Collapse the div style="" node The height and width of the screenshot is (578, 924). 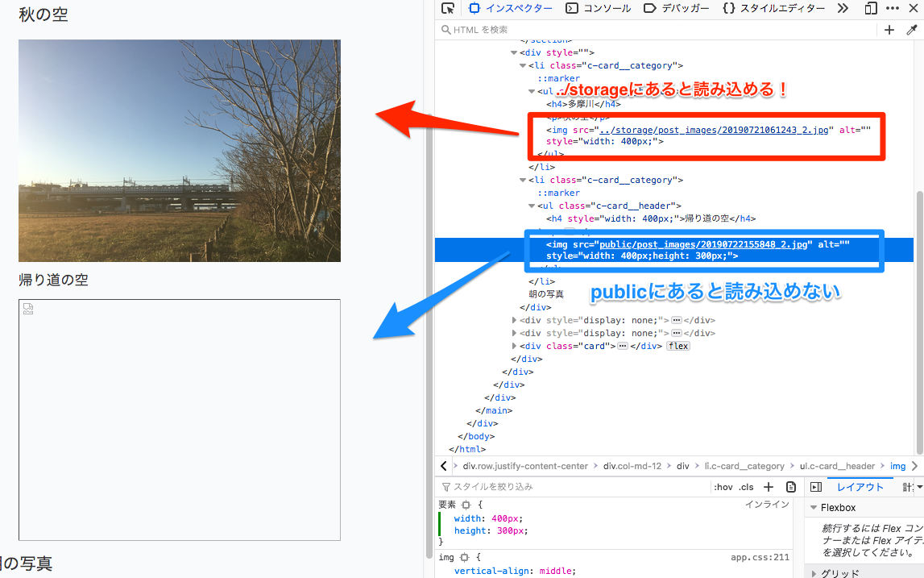[x=514, y=52]
